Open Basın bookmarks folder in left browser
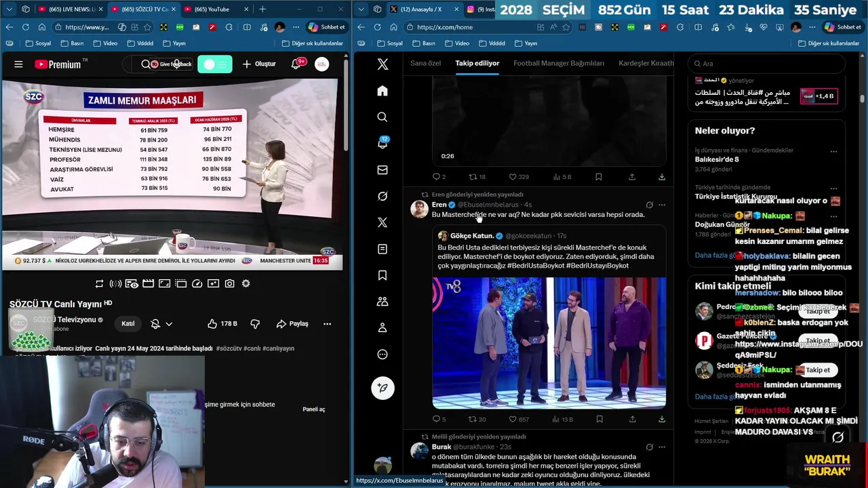 tap(72, 43)
